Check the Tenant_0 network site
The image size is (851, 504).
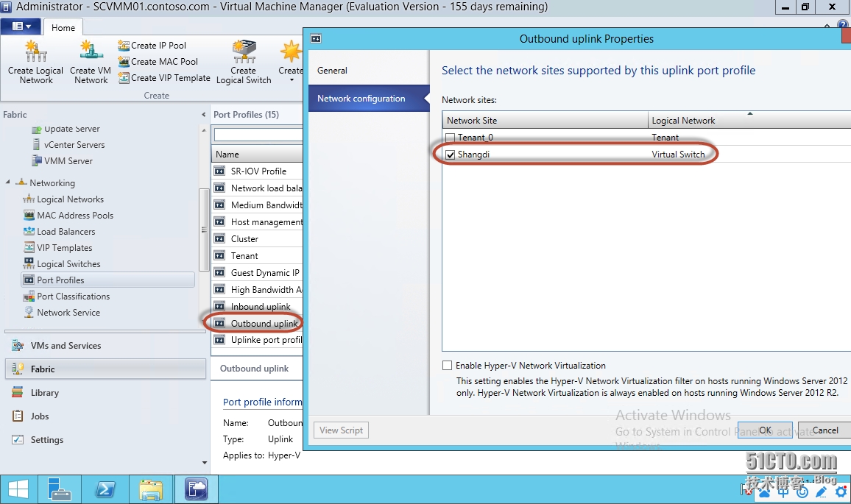click(450, 138)
